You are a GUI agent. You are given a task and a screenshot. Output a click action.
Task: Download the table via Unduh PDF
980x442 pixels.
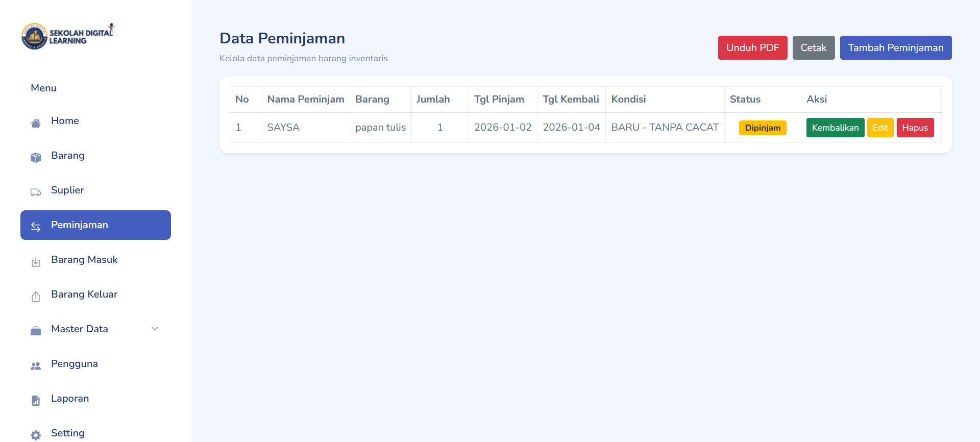pyautogui.click(x=752, y=48)
